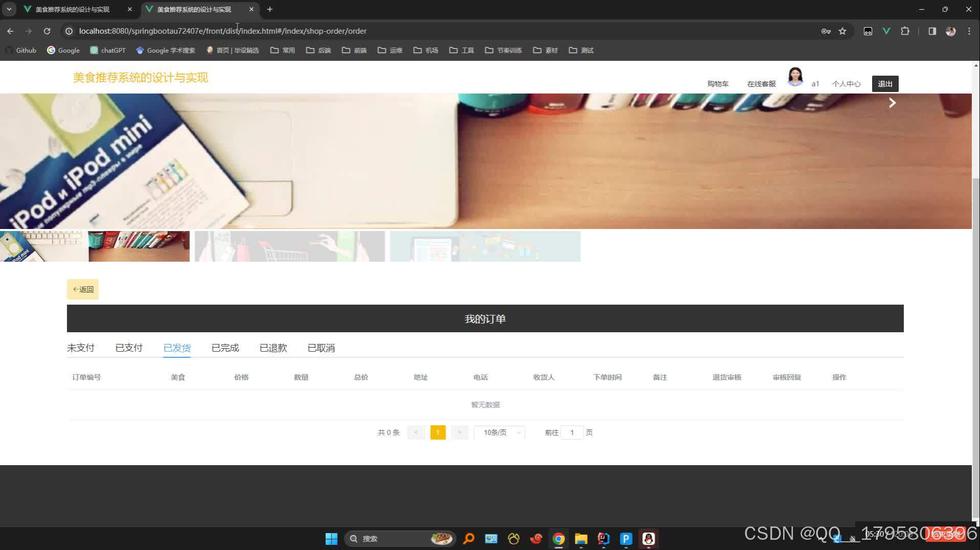980x550 pixels.
Task: Open the 购物车 shopping cart link
Action: pyautogui.click(x=718, y=84)
